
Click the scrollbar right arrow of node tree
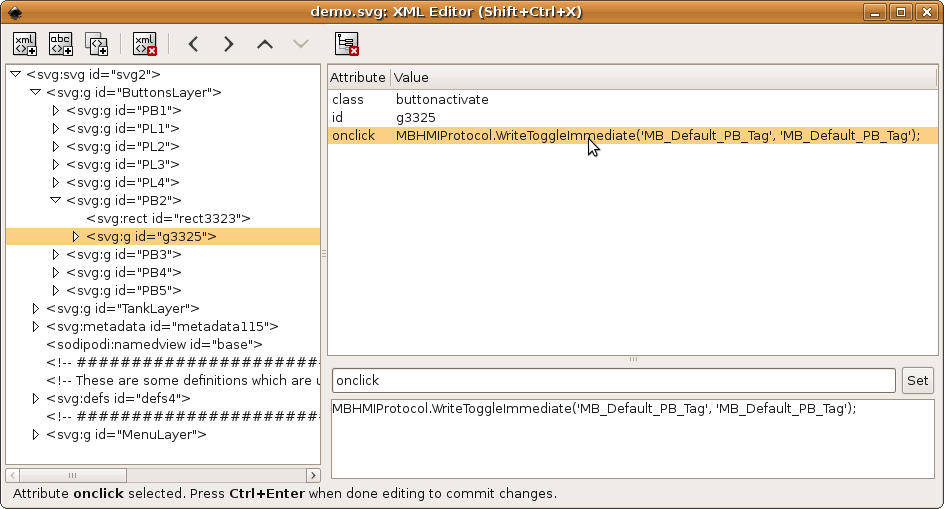[x=313, y=475]
